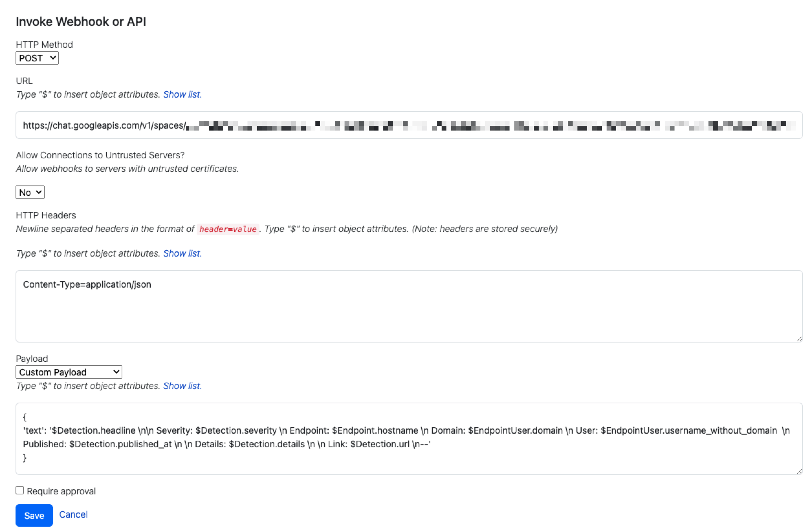Screen dimensions: 812x528
Task: Click the Payload field label
Action: [32, 359]
